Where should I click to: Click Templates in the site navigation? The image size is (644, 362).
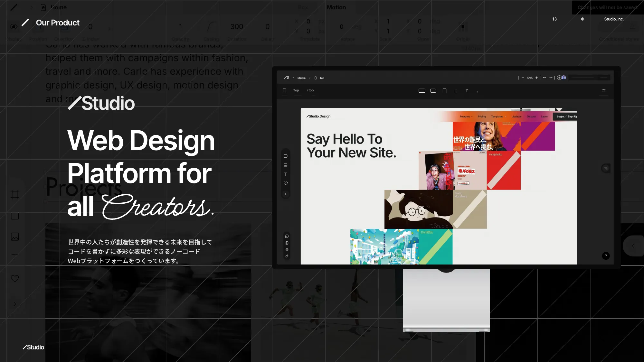(497, 116)
